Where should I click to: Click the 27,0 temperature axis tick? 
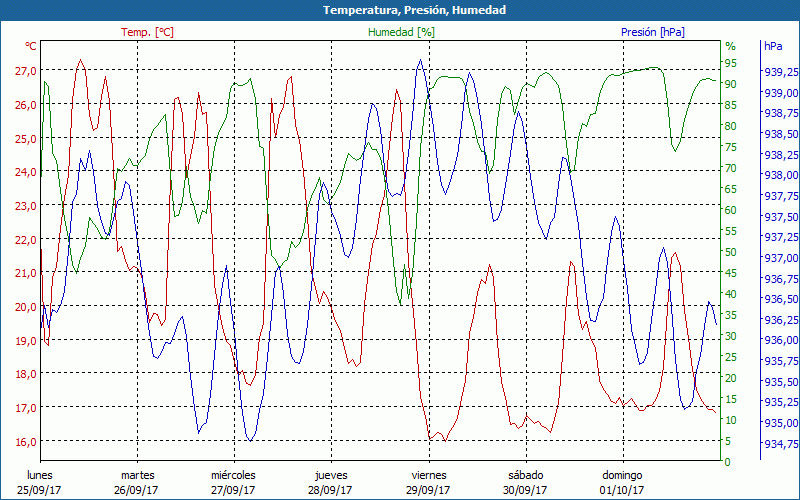click(26, 71)
